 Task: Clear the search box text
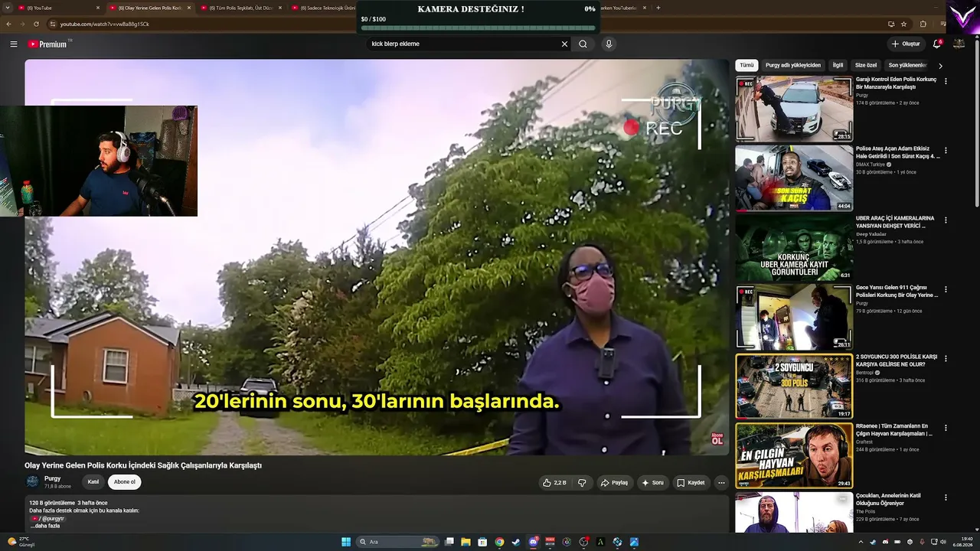pyautogui.click(x=564, y=44)
